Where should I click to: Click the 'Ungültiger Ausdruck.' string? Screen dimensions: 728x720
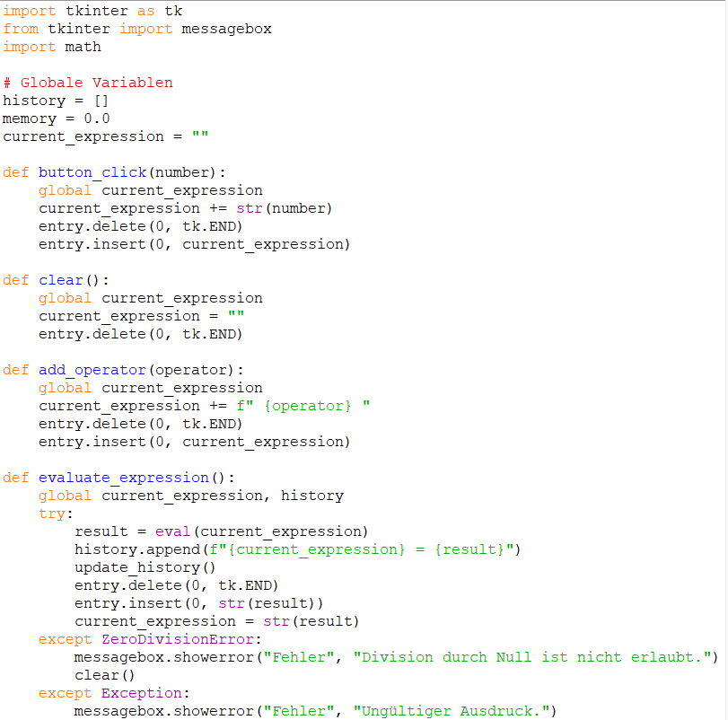(454, 711)
